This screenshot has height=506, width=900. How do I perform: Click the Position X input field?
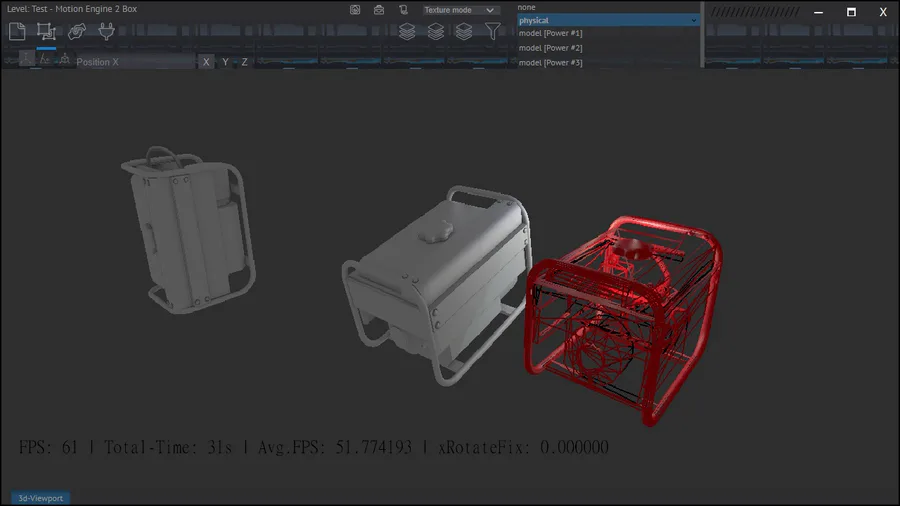click(x=135, y=62)
